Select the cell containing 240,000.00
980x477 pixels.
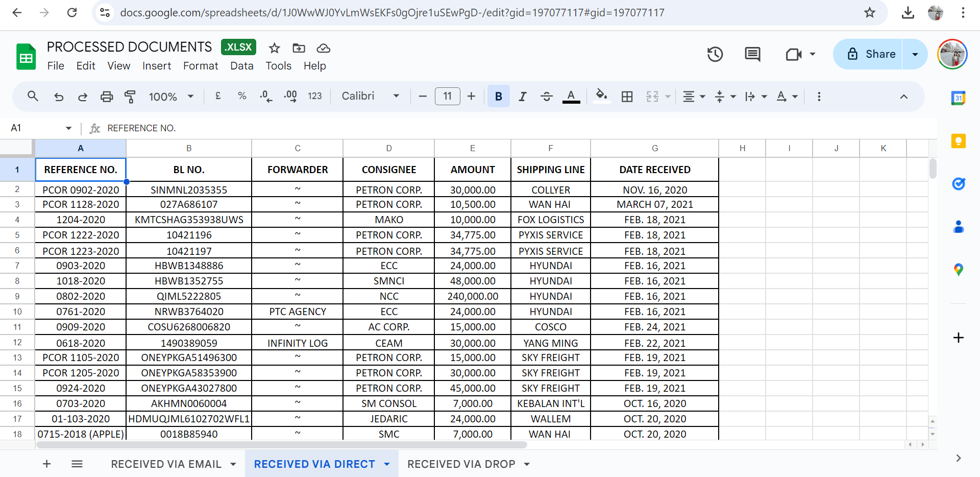click(x=473, y=296)
